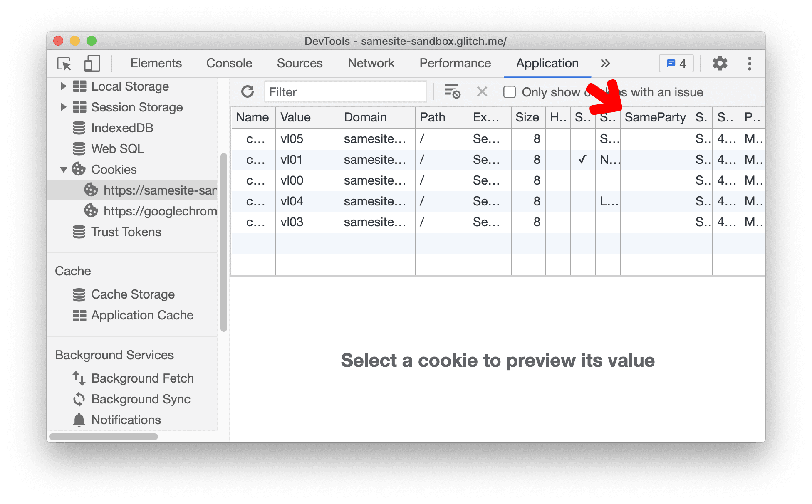Select the Application tab in DevTools
Image resolution: width=812 pixels, height=504 pixels.
tap(545, 63)
